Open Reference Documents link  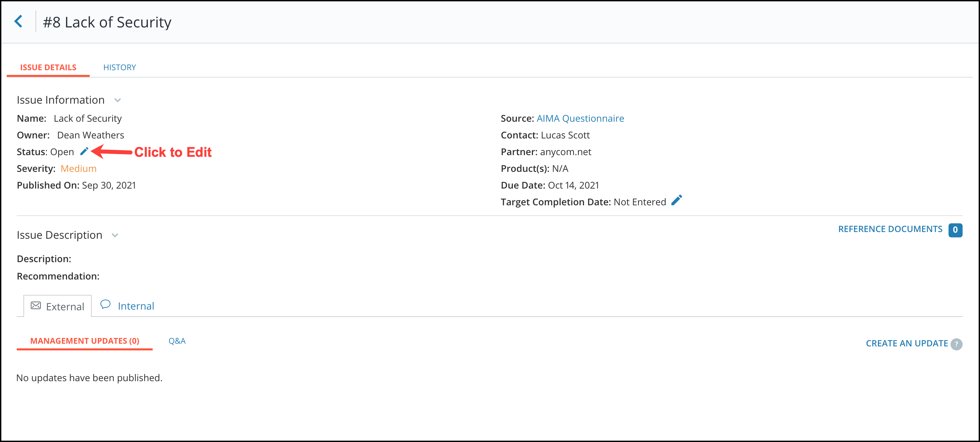click(890, 229)
